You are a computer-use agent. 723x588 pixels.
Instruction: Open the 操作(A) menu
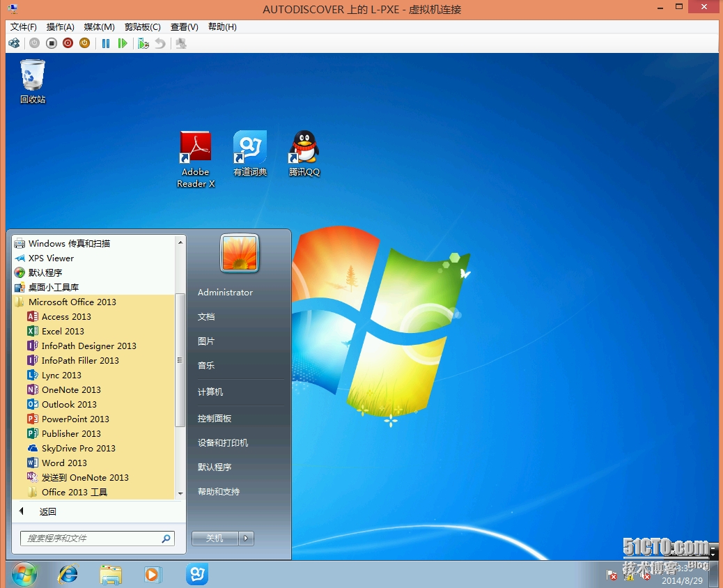click(60, 26)
